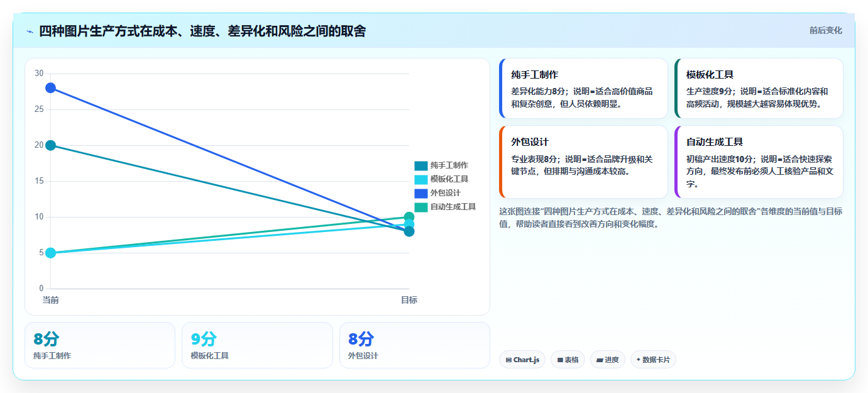Open the 自动生成工具 info card title

(715, 142)
